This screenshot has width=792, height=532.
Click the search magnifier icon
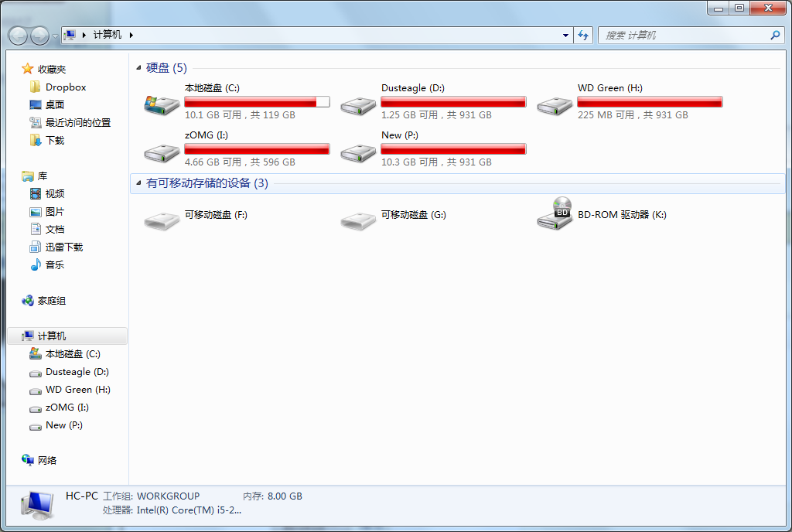click(x=775, y=35)
